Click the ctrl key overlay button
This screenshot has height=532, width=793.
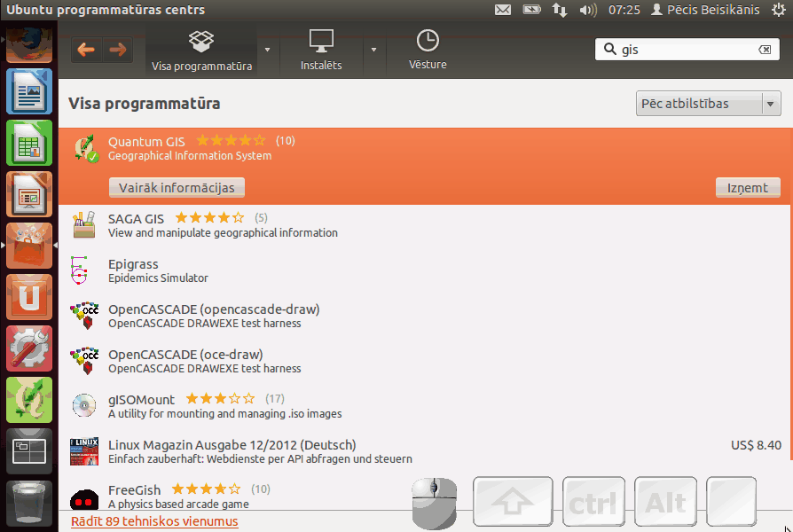point(593,502)
